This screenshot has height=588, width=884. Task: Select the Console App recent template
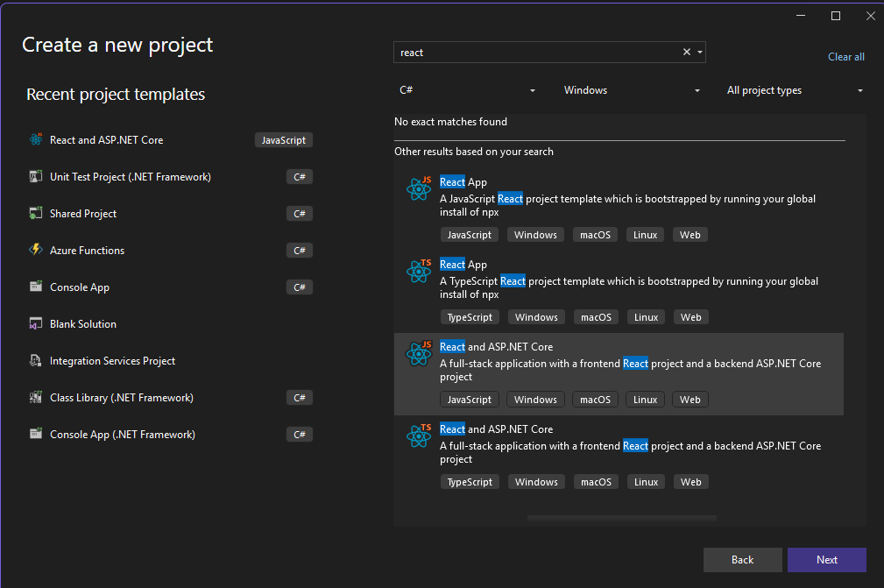pyautogui.click(x=170, y=287)
